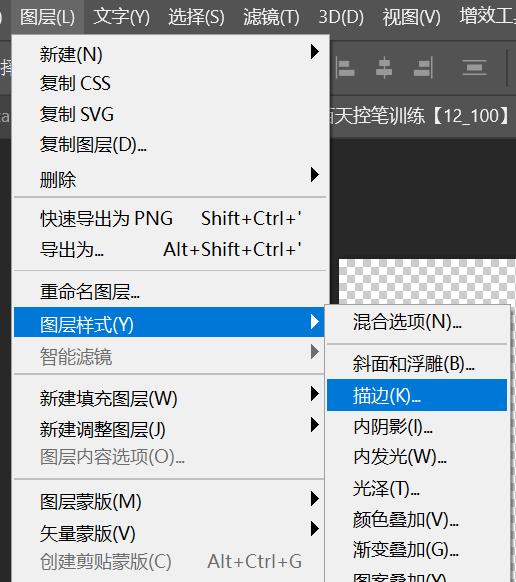Open the 滤镜(T) menu

[x=271, y=17]
